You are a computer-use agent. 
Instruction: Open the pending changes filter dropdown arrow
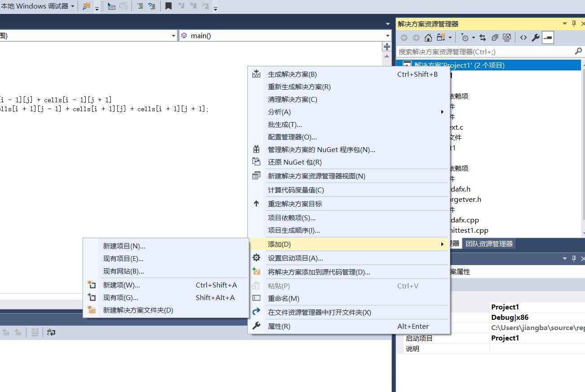coord(473,38)
